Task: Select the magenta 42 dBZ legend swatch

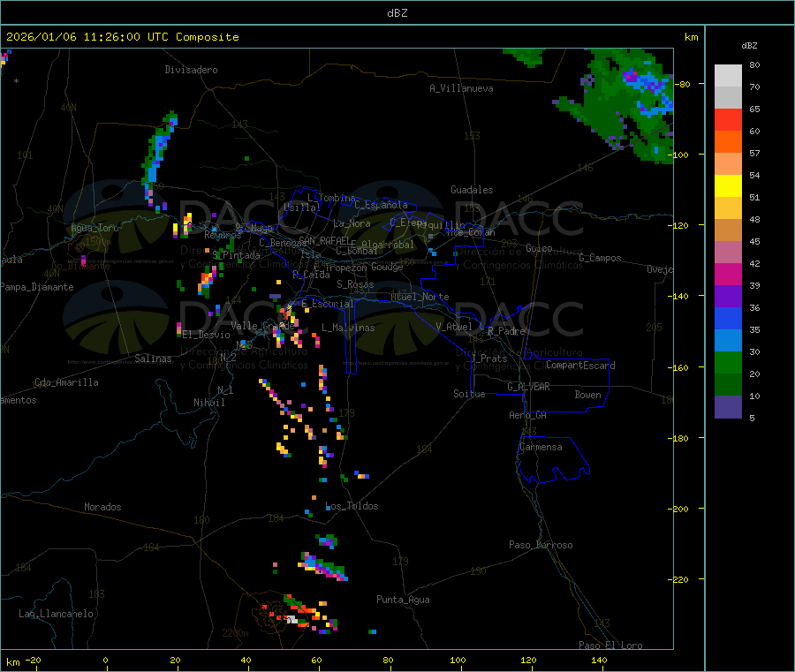Action: click(x=728, y=274)
